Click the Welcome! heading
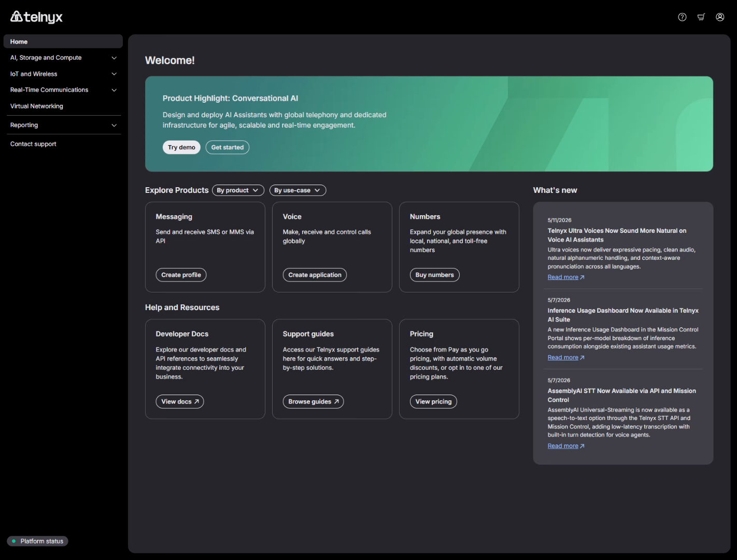Viewport: 737px width, 560px height. point(170,61)
